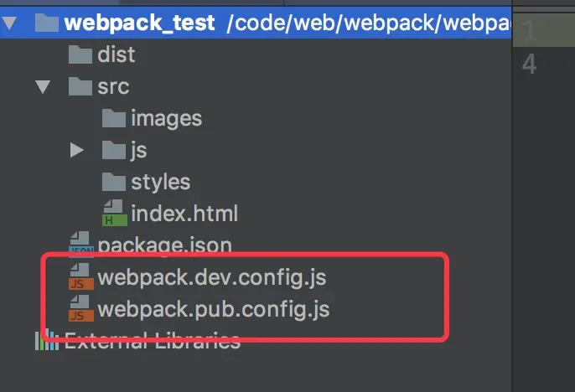The width and height of the screenshot is (575, 392).
Task: Collapse the webpack_test project root arrow
Action: (x=9, y=23)
